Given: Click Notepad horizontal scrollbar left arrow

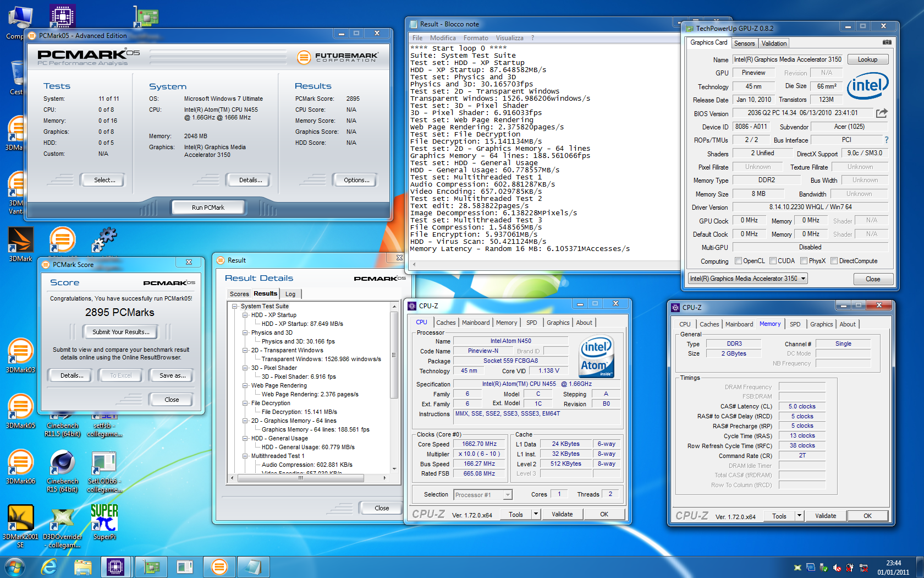Looking at the screenshot, I should (414, 265).
